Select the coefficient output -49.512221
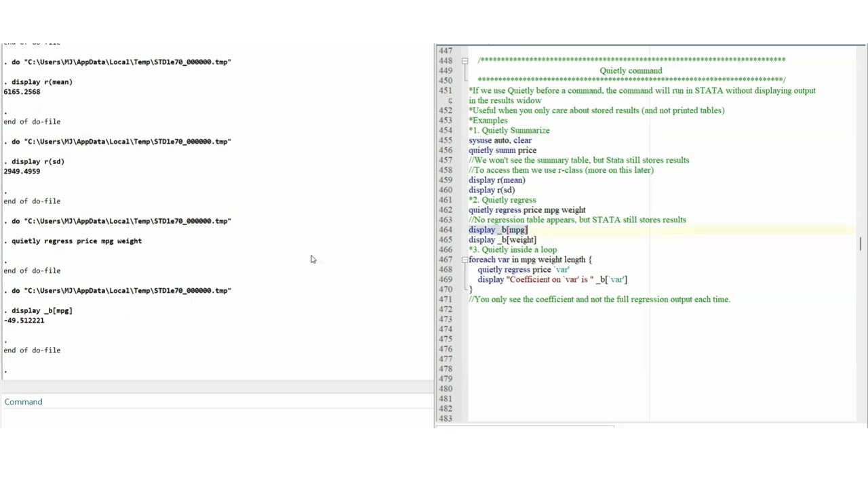This screenshot has height=488, width=868. pos(24,321)
